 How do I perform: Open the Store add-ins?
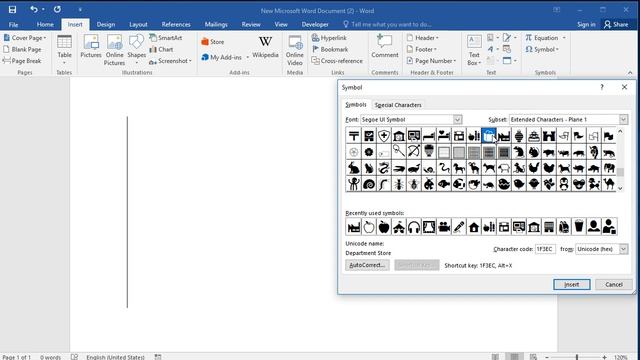pos(213,42)
